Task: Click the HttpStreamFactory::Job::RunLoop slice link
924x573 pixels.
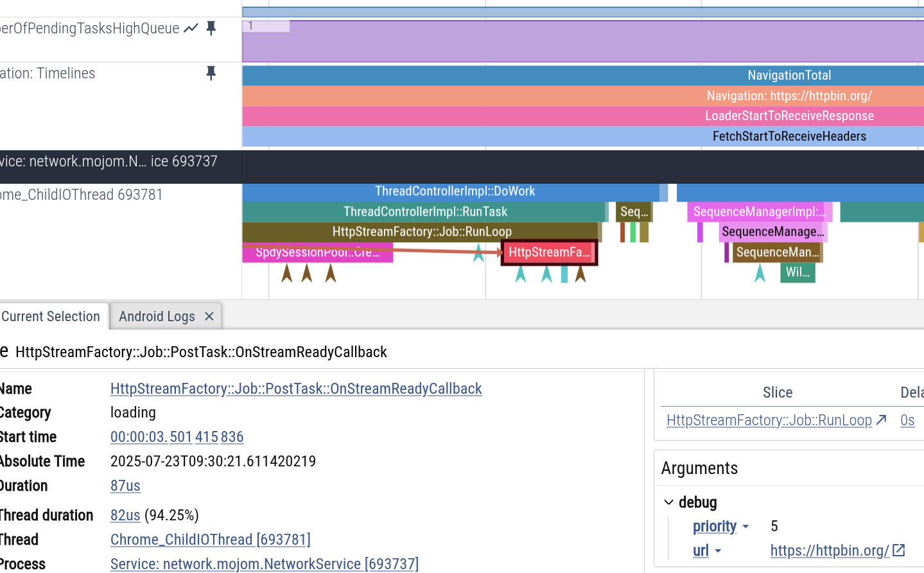Action: click(769, 420)
